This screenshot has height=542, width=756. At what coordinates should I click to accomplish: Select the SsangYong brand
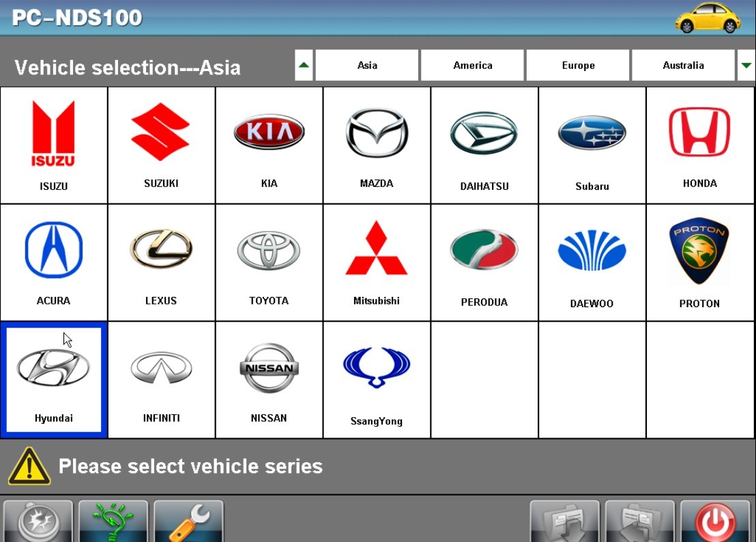coord(377,380)
